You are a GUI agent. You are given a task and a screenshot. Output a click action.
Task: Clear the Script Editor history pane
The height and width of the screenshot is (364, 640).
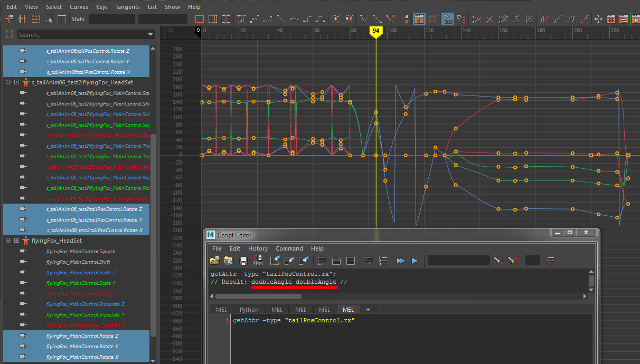tap(275, 260)
